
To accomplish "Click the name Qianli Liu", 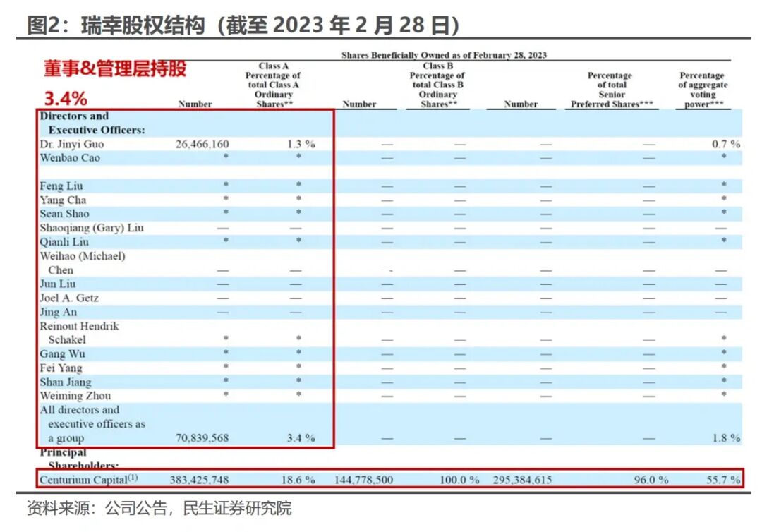I will tap(64, 242).
